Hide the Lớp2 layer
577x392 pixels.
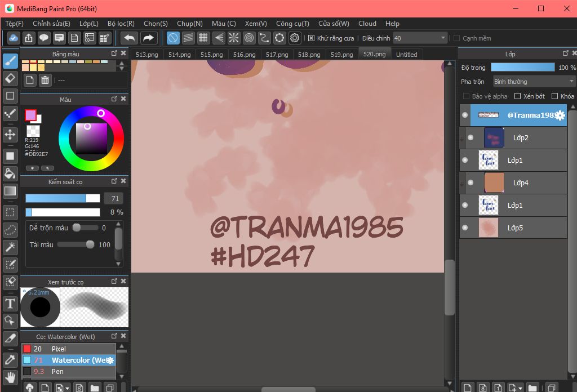click(471, 137)
